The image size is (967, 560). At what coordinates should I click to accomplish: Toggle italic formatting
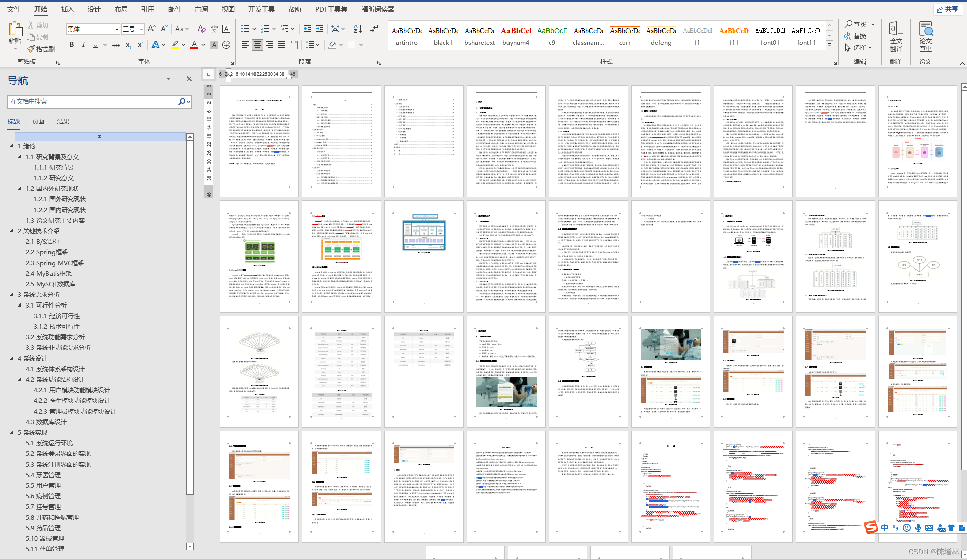point(83,45)
